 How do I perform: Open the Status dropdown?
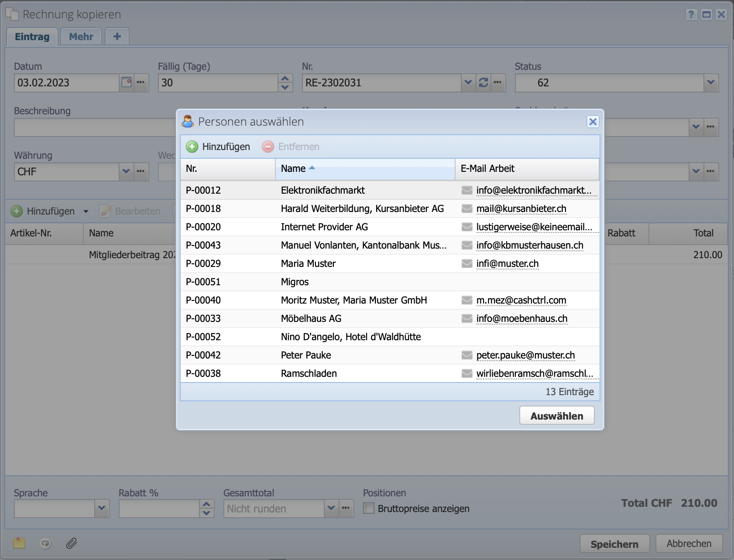[x=710, y=82]
